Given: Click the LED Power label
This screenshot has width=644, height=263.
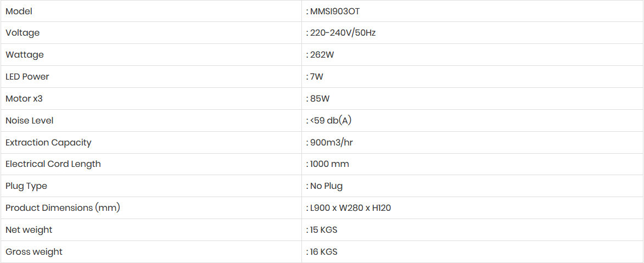Looking at the screenshot, I should point(27,77).
